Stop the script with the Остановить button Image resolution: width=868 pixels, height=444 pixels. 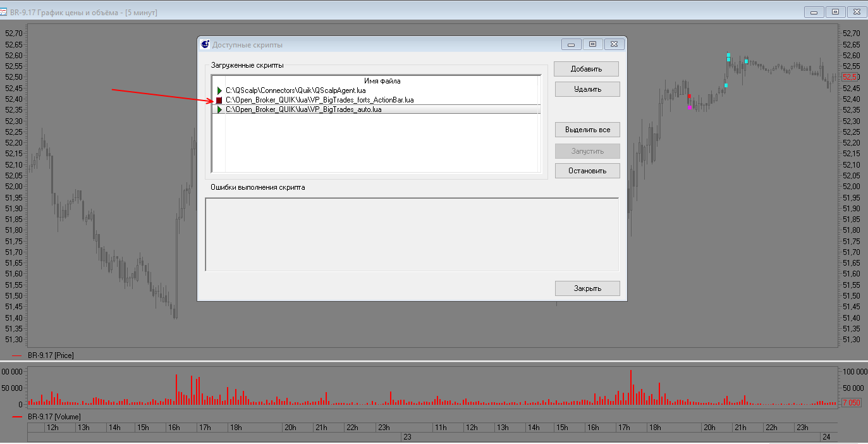tap(587, 171)
